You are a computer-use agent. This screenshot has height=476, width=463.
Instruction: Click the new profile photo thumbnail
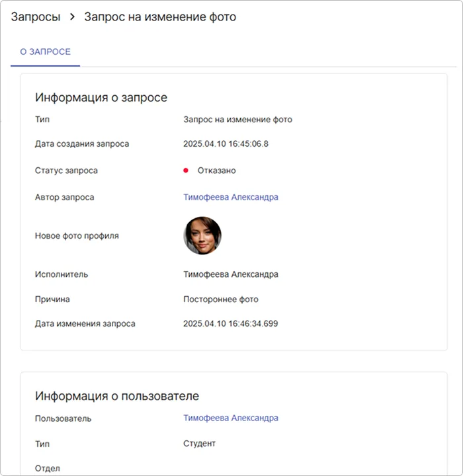[x=202, y=236]
